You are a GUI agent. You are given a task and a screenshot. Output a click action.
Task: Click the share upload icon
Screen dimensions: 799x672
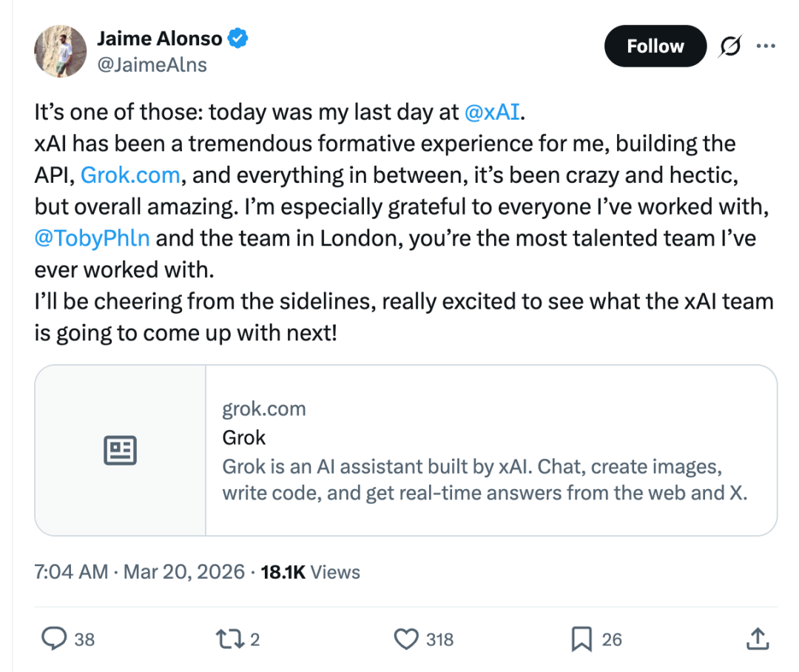coord(756,639)
